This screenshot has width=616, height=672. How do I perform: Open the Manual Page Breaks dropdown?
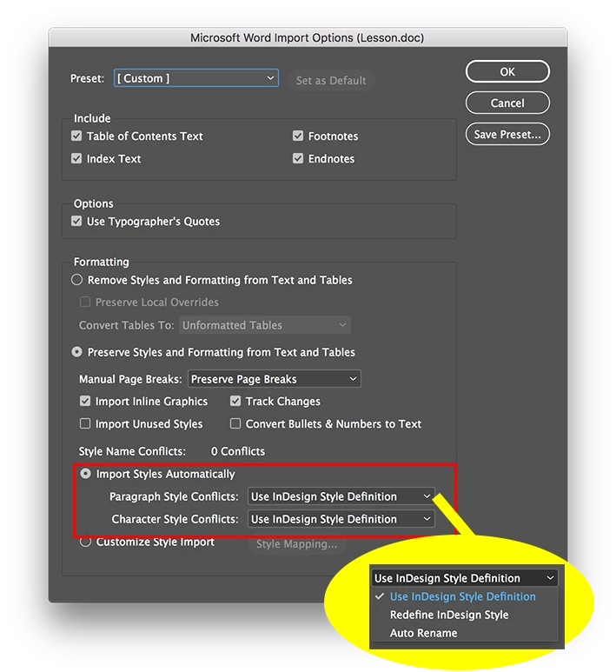pyautogui.click(x=275, y=379)
